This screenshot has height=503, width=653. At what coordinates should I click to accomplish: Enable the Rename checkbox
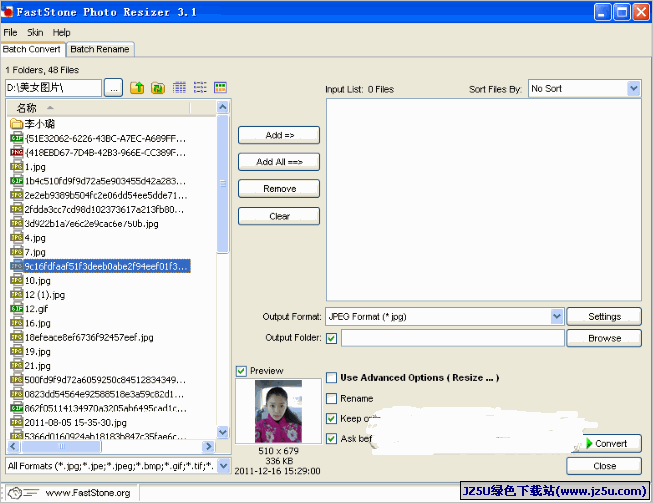pyautogui.click(x=331, y=398)
